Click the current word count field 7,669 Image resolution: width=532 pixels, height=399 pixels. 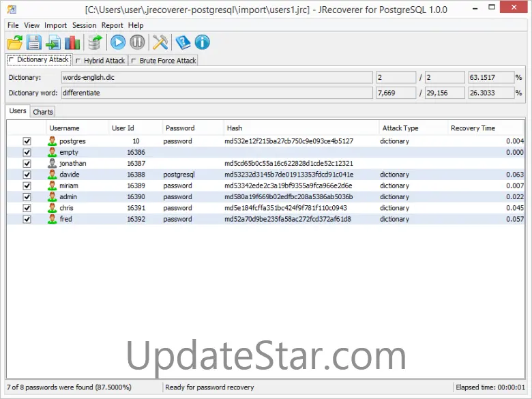(396, 93)
